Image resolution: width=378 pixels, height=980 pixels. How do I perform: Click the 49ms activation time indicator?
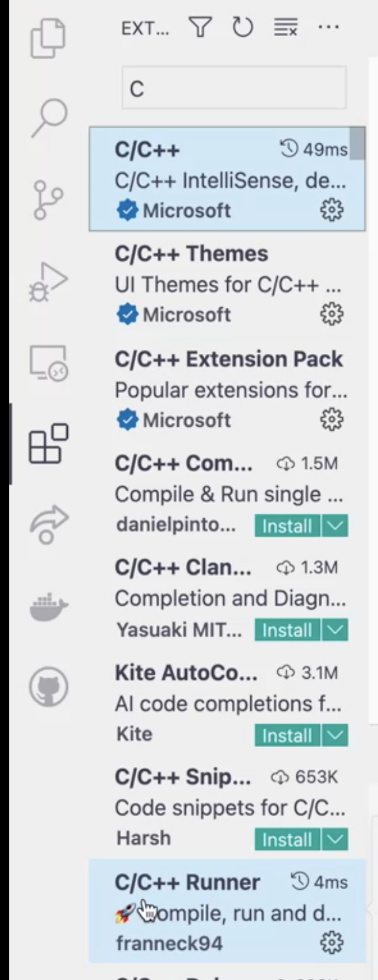[x=314, y=150]
